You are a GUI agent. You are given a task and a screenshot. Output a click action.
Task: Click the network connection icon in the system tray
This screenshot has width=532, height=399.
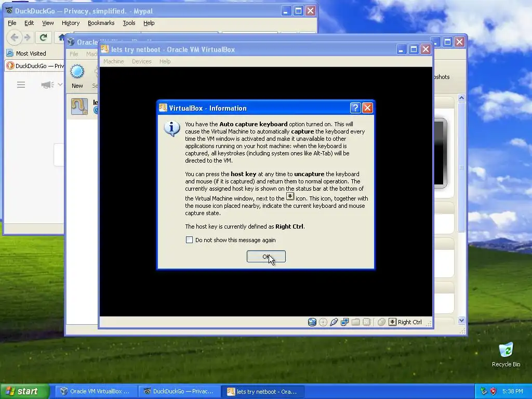click(x=484, y=392)
